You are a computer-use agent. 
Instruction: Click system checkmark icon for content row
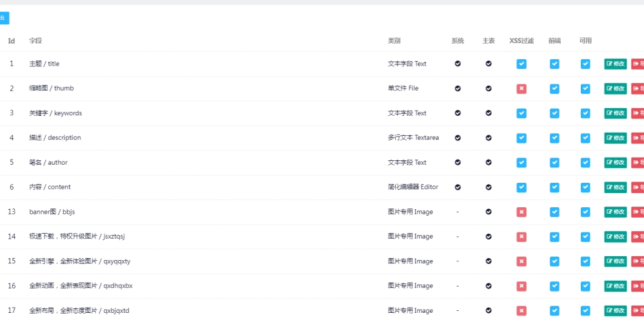tap(458, 187)
